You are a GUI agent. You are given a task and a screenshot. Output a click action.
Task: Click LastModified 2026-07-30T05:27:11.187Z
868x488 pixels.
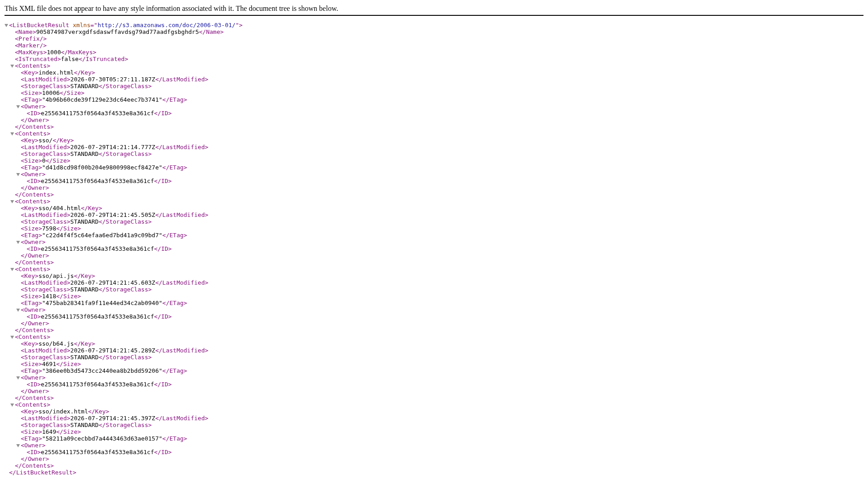113,80
